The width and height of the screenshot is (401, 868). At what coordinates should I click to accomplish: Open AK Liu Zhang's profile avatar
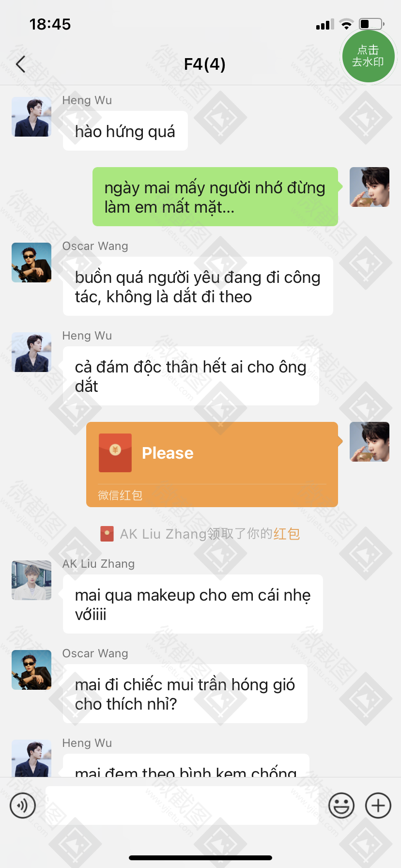pyautogui.click(x=31, y=580)
